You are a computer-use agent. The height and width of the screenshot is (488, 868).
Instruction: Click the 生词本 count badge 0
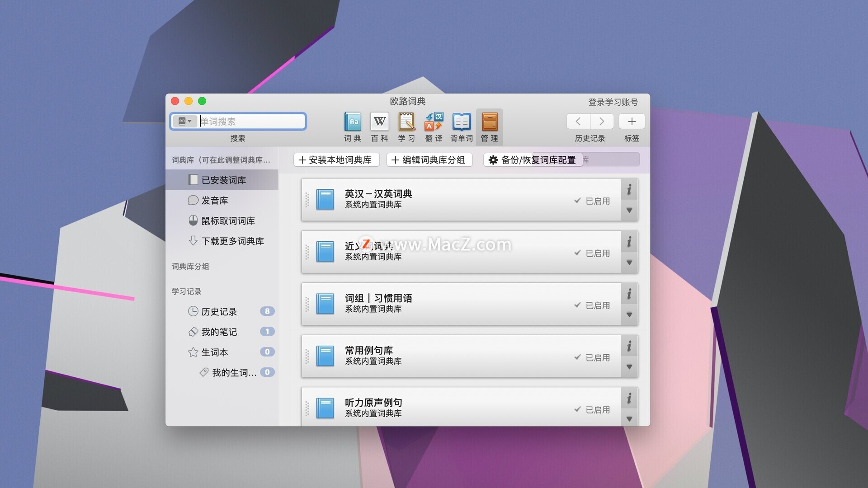pos(267,352)
